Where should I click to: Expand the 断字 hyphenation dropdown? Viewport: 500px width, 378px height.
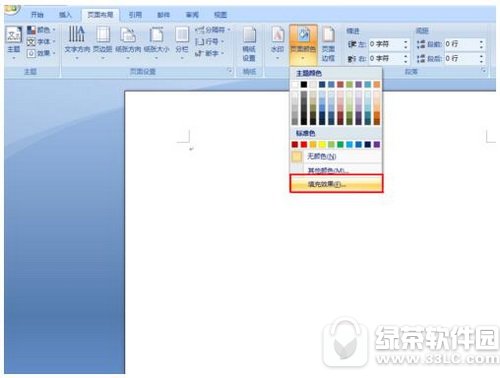click(x=209, y=53)
